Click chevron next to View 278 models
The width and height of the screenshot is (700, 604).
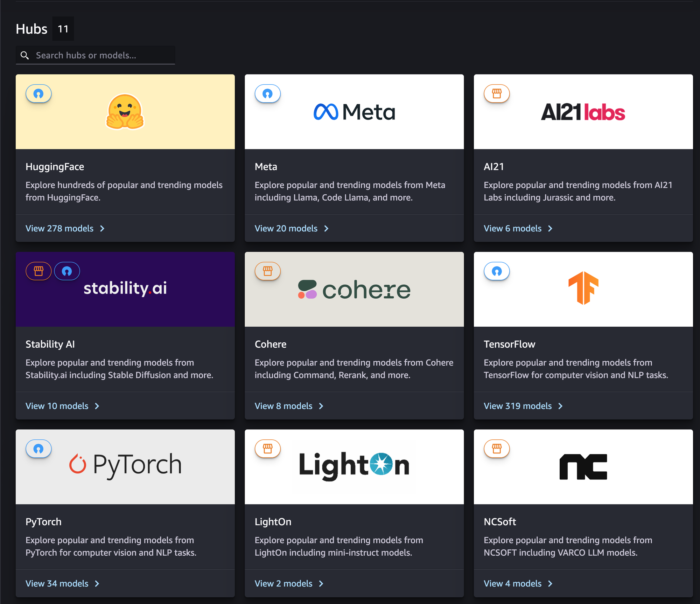coord(102,229)
